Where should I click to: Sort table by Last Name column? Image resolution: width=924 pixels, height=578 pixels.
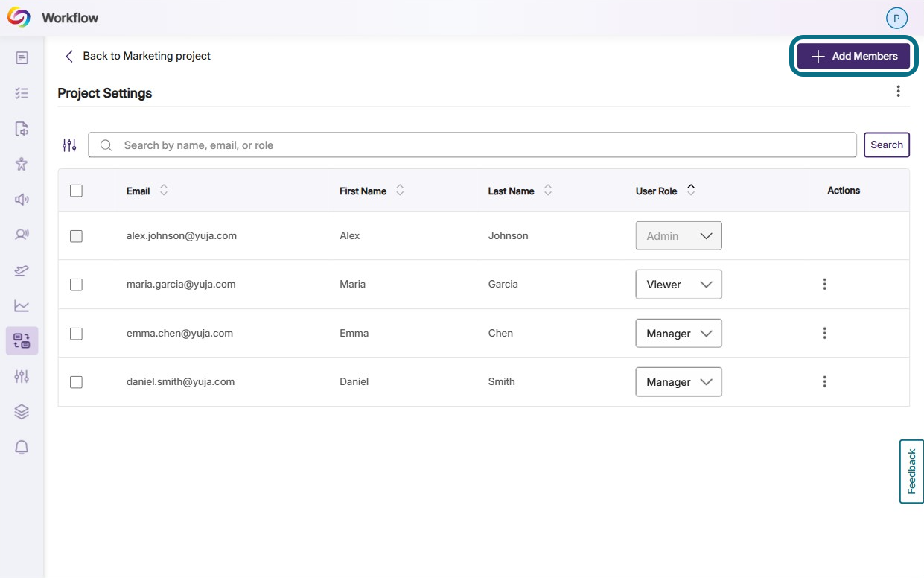click(x=548, y=191)
